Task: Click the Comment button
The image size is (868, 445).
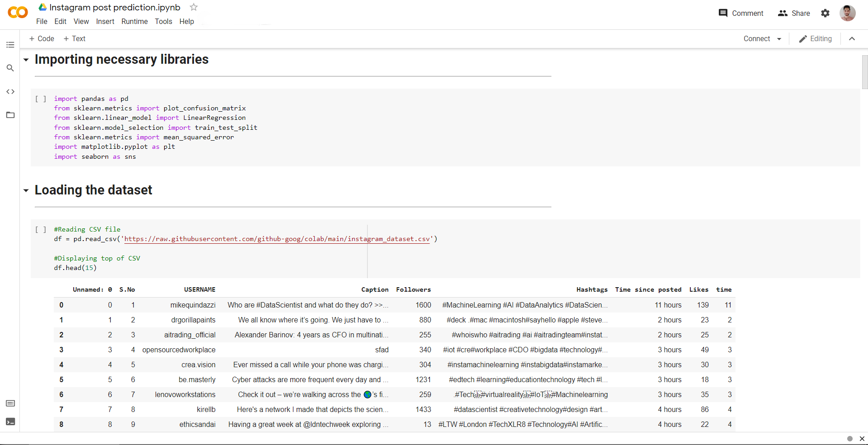Action: coord(741,13)
